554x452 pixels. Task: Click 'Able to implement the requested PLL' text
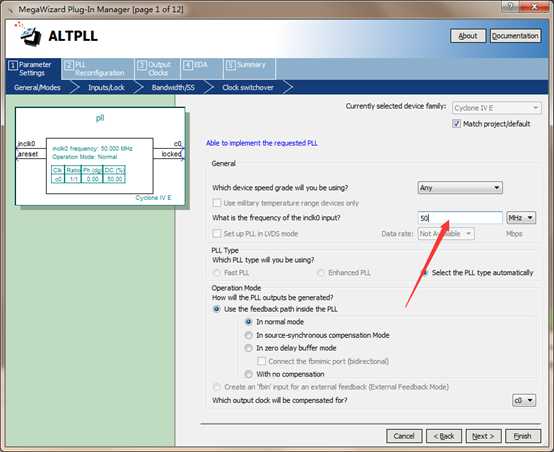pyautogui.click(x=261, y=143)
